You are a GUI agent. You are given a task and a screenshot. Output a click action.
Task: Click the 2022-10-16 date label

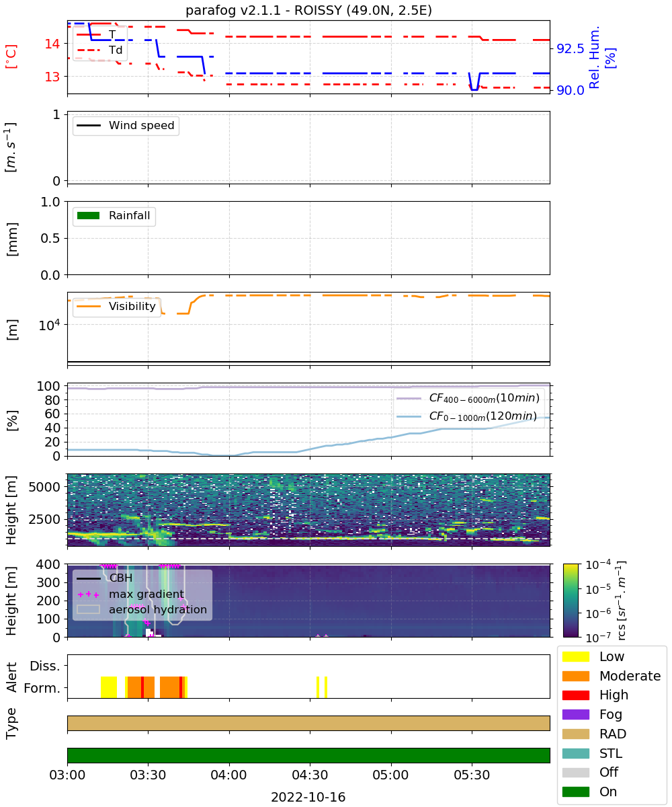(308, 797)
